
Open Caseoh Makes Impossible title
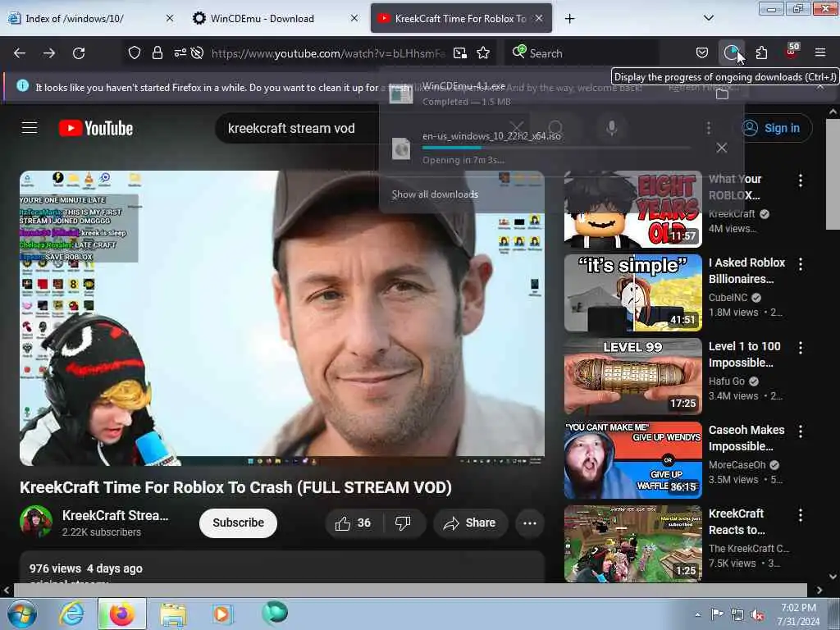pos(746,438)
